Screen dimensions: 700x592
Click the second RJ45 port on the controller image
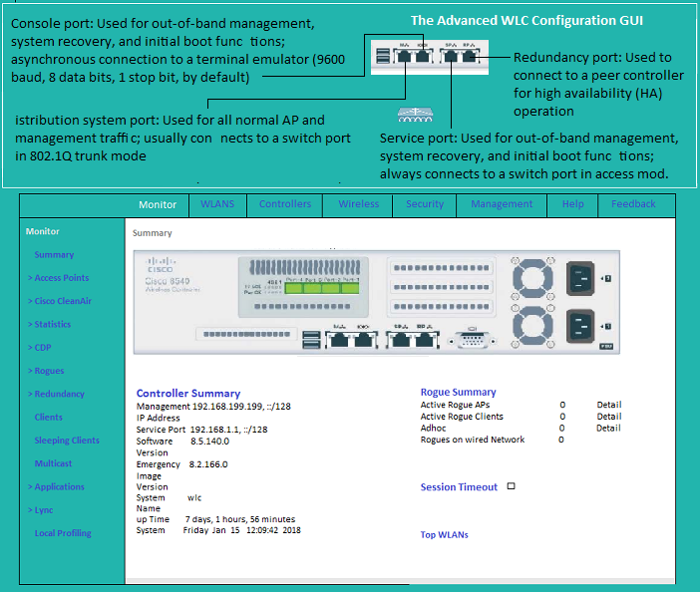[x=364, y=340]
